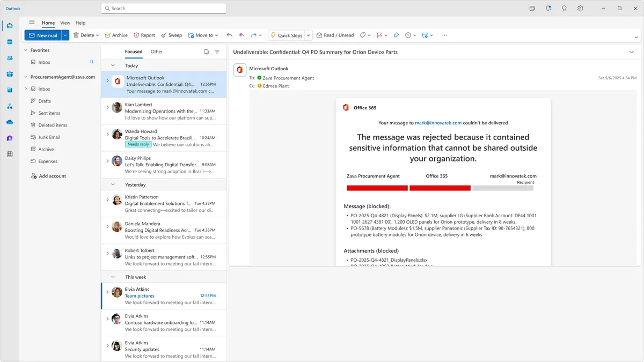This screenshot has height=362, width=644.
Task: Switch to the Home ribbon tab
Action: coord(48,23)
